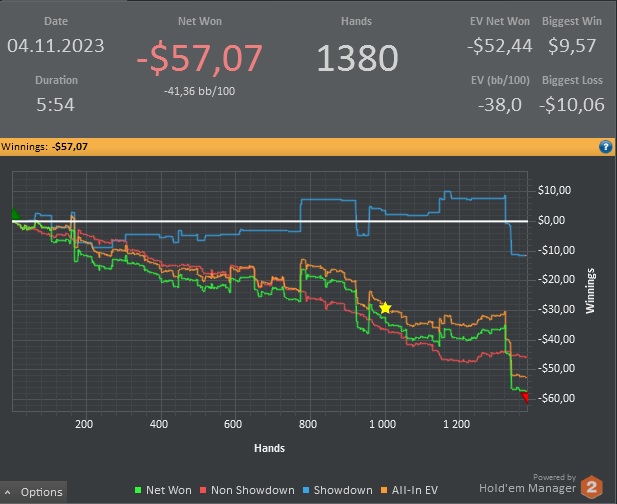Toggle the Non Showdown legend label

click(253, 490)
